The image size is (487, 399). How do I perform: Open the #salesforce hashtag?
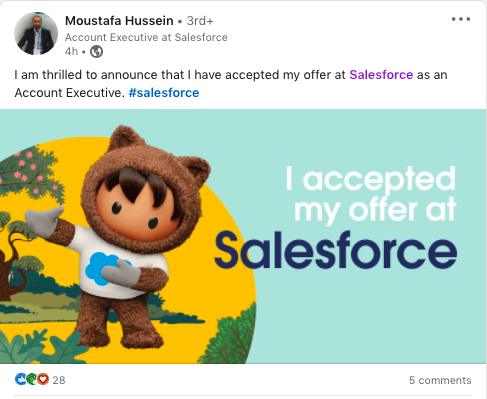(164, 93)
